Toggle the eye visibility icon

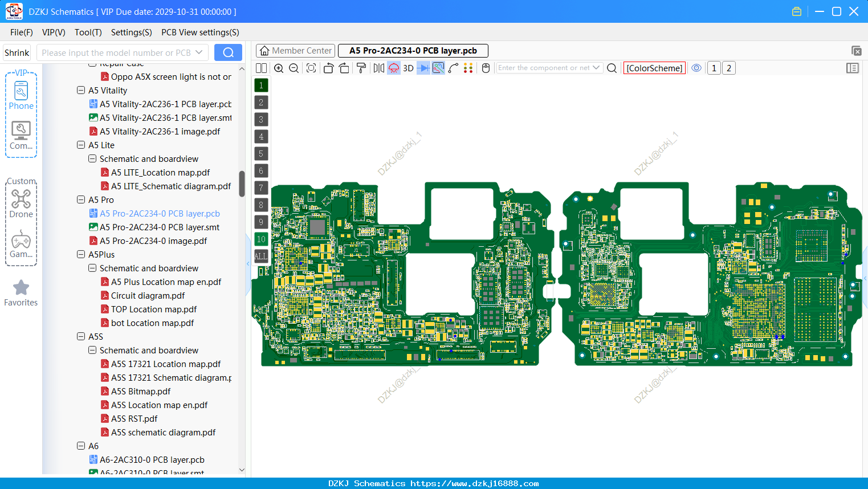pyautogui.click(x=696, y=68)
